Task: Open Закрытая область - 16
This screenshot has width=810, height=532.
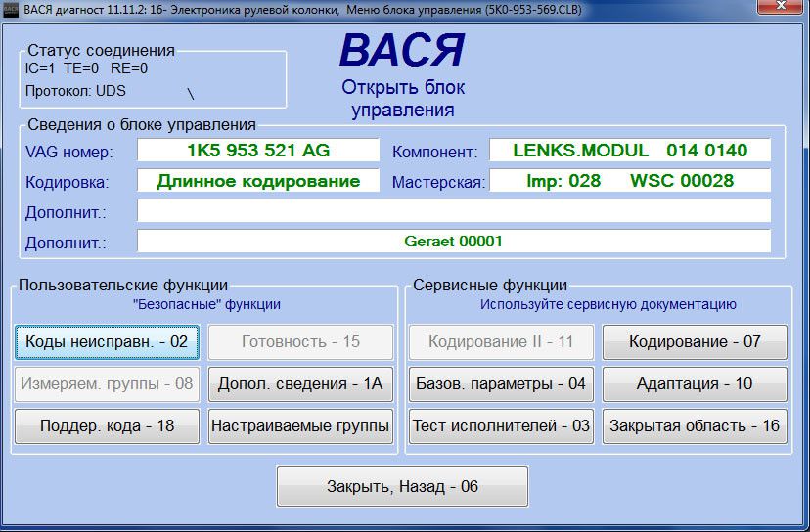Action: [695, 426]
